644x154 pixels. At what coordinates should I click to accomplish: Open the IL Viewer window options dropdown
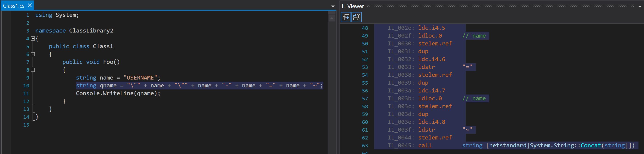click(x=640, y=6)
